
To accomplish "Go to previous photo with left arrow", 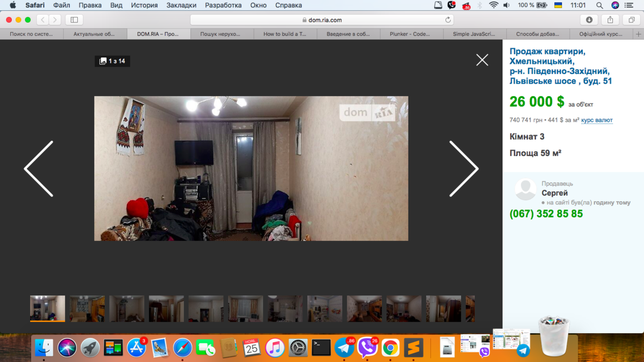I will 39,169.
